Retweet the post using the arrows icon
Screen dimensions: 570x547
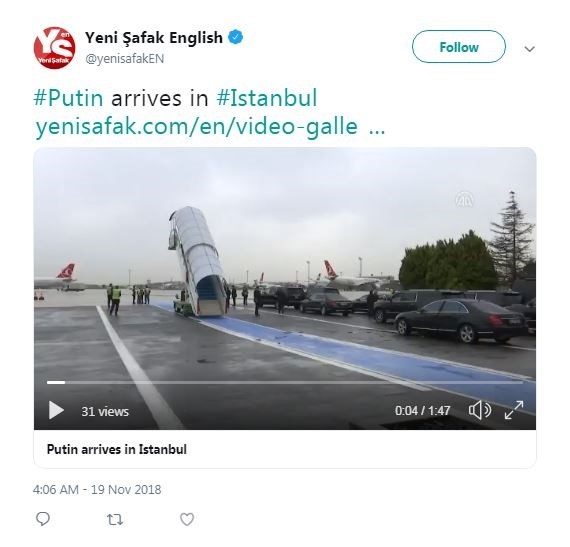click(x=115, y=519)
